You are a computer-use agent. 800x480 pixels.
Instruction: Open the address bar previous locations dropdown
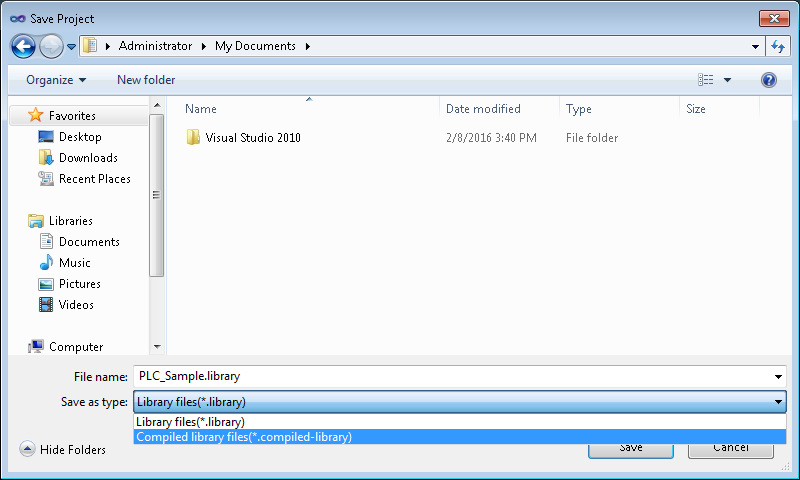point(755,46)
